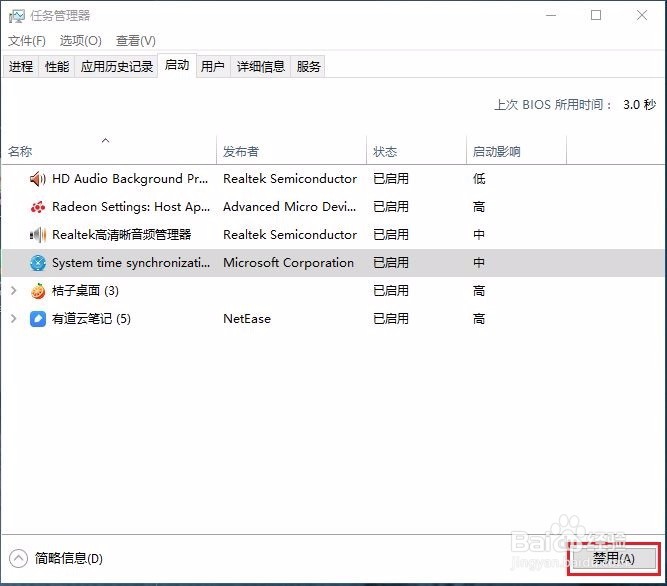Click the Microsoft Corporation publisher cell
The image size is (667, 586).
click(x=288, y=263)
